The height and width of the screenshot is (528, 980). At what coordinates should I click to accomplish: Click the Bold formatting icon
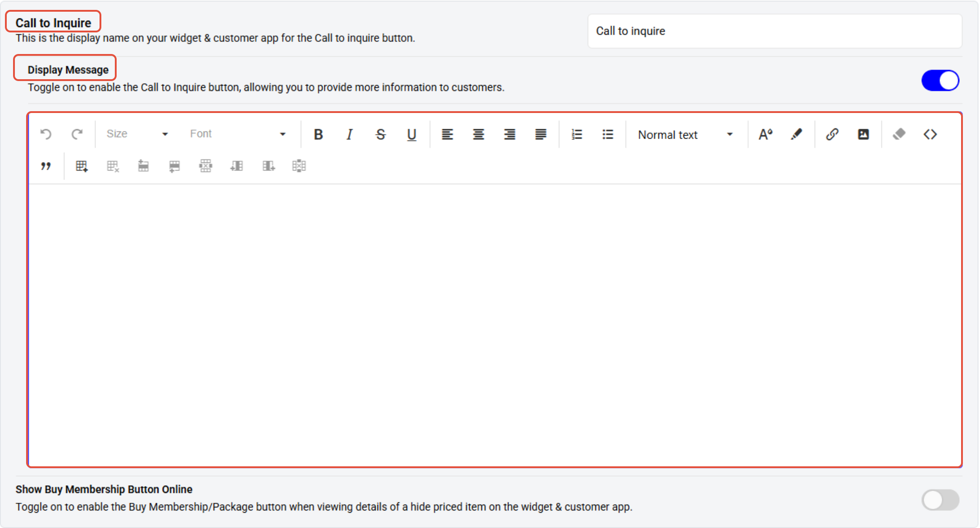click(x=318, y=134)
